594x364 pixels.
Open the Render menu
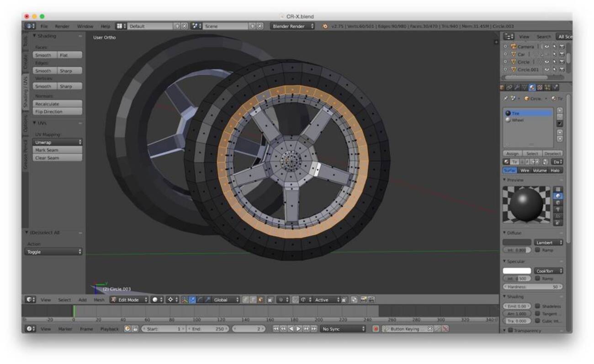tap(62, 26)
